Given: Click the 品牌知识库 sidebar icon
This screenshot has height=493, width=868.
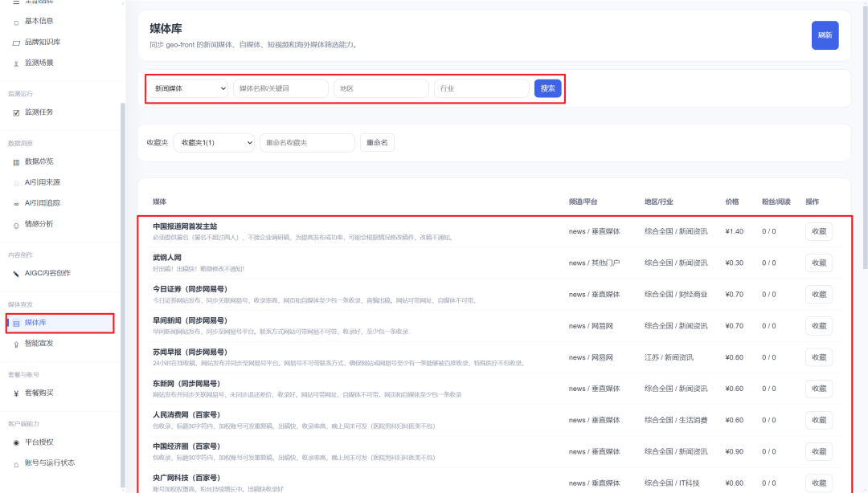Looking at the screenshot, I should click(16, 43).
